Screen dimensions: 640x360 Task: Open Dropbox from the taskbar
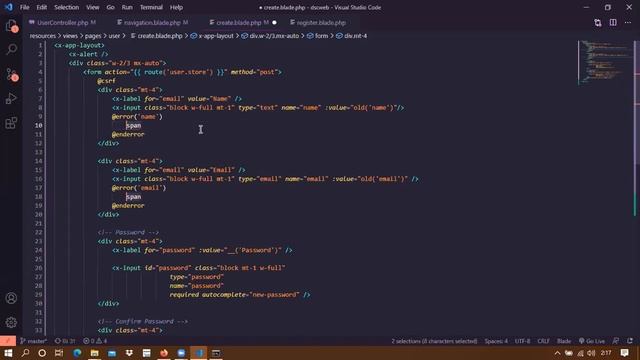click(x=129, y=353)
